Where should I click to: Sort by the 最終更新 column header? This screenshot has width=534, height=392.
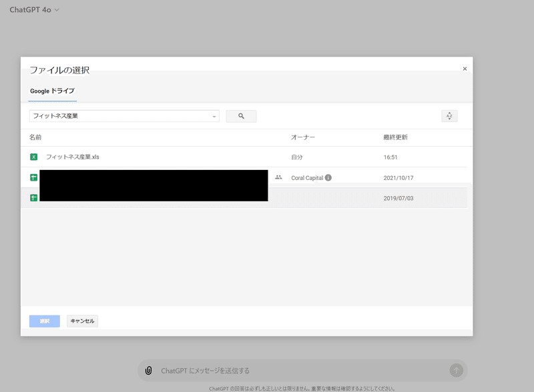395,137
